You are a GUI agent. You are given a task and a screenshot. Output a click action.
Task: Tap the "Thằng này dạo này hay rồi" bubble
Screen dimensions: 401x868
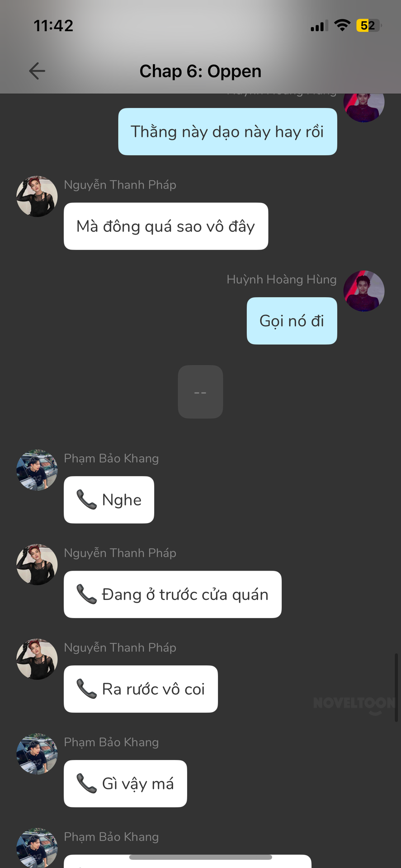(x=227, y=132)
